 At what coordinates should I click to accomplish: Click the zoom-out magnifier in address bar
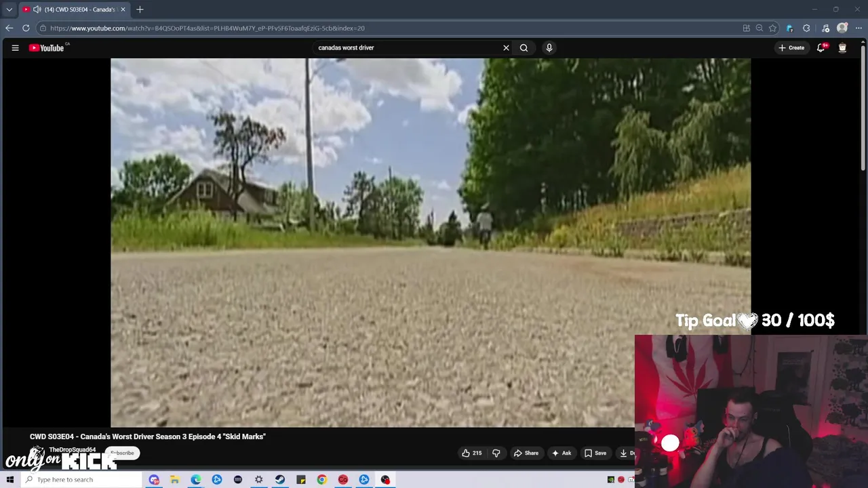[759, 28]
